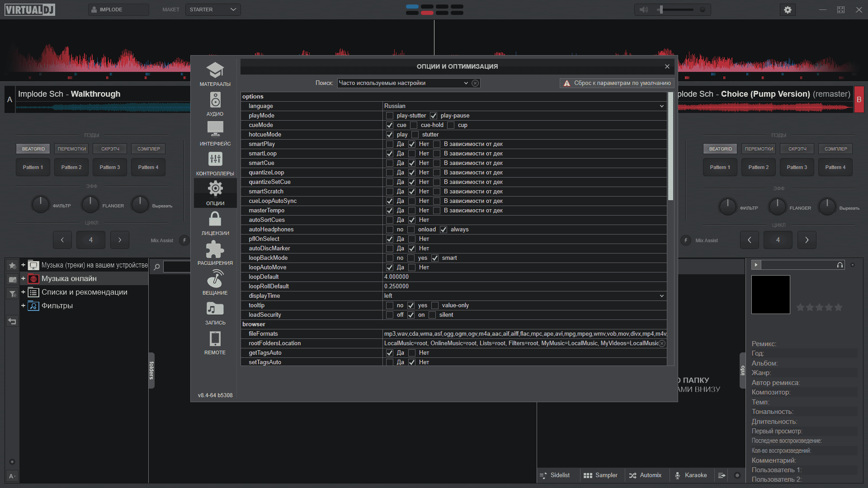Image resolution: width=868 pixels, height=488 pixels.
Task: Click the options list scrollbar
Action: [670, 147]
